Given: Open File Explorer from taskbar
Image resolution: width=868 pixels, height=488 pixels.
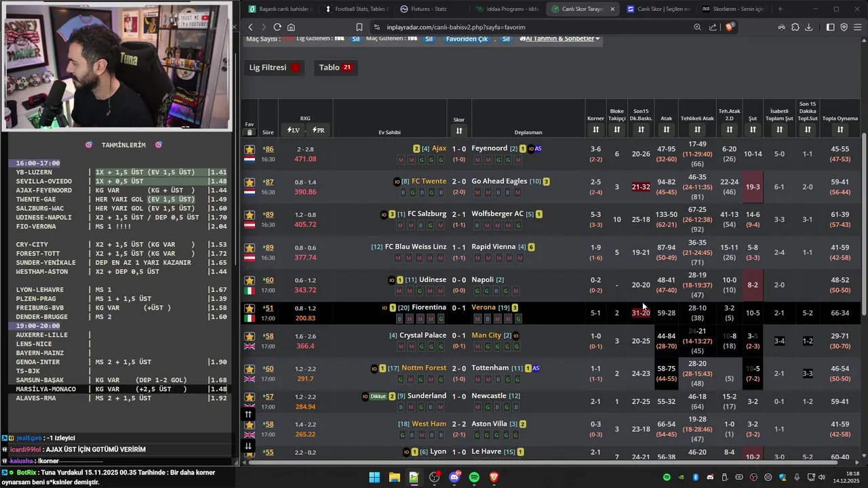Looking at the screenshot, I should point(394,477).
